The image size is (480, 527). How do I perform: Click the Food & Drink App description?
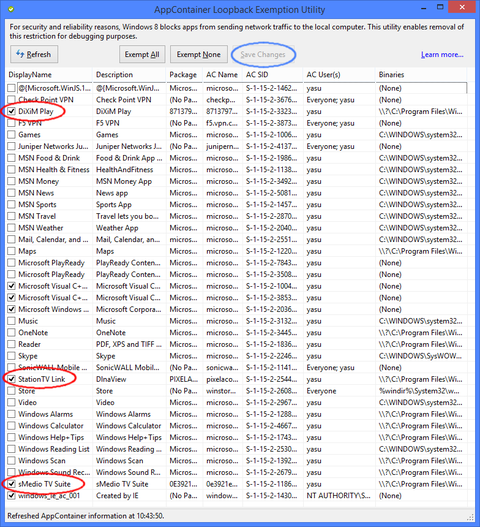129,158
